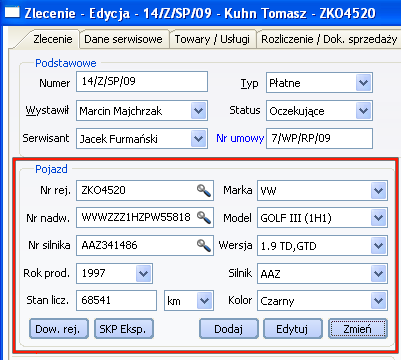Click the Serwisant label

click(46, 138)
